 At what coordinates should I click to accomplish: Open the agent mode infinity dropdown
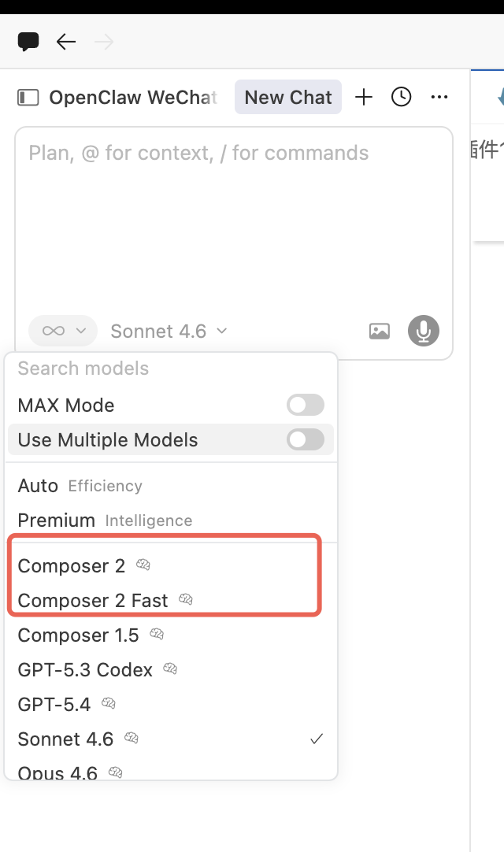click(63, 332)
